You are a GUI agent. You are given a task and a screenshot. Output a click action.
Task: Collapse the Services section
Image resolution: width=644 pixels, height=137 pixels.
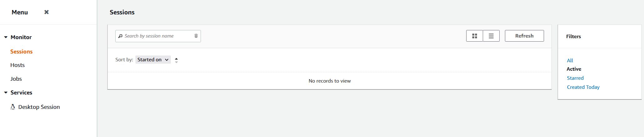point(6,93)
